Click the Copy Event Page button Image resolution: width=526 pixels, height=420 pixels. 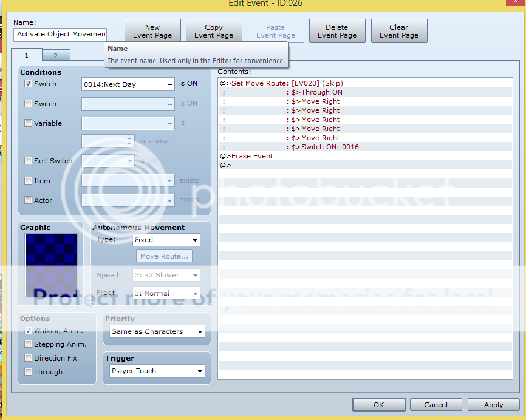214,32
